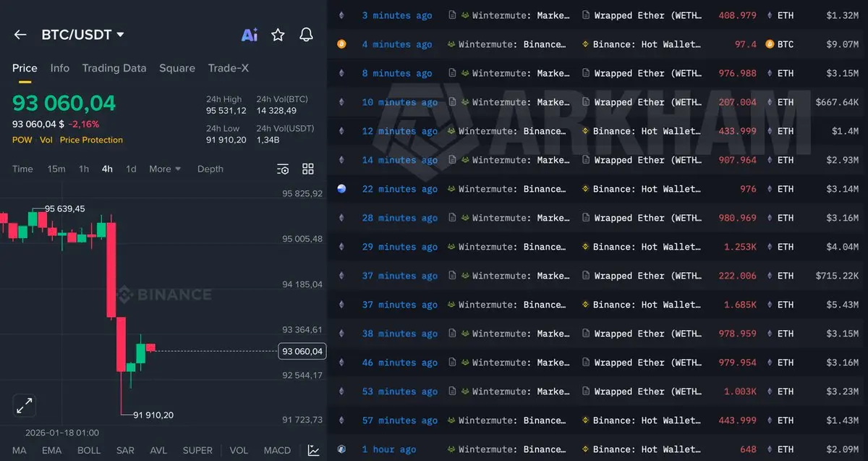Image resolution: width=868 pixels, height=461 pixels.
Task: Select the Time chart interval
Action: [x=22, y=169]
